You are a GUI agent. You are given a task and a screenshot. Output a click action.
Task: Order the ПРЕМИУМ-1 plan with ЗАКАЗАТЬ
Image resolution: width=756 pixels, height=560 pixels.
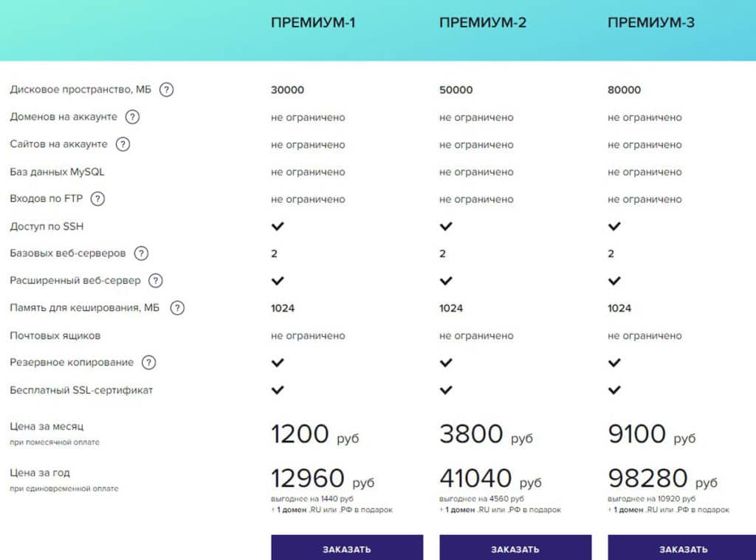coord(347,548)
